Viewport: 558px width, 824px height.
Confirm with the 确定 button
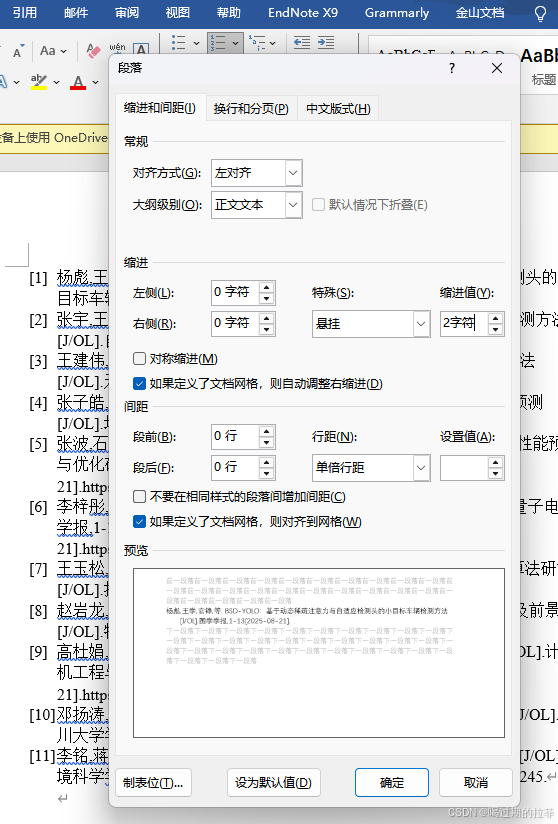pyautogui.click(x=392, y=782)
